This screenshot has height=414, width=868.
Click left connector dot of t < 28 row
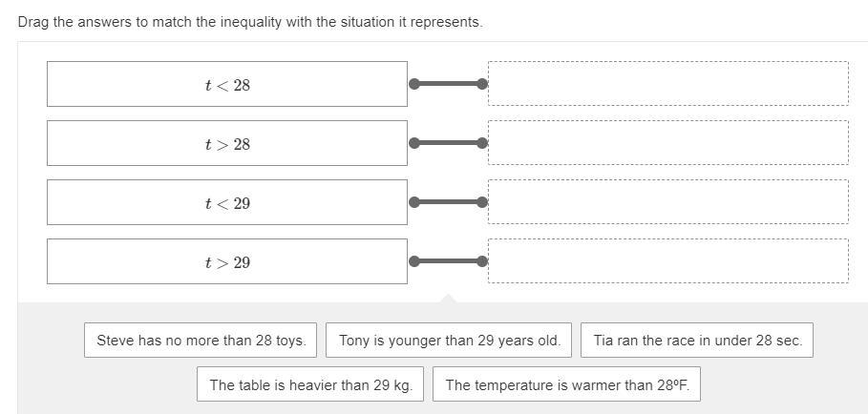point(414,84)
